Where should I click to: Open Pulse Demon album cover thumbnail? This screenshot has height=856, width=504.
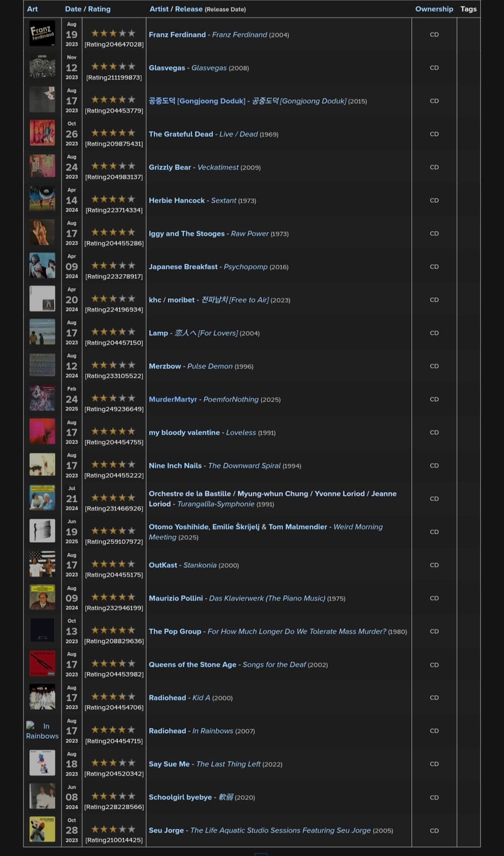point(42,365)
